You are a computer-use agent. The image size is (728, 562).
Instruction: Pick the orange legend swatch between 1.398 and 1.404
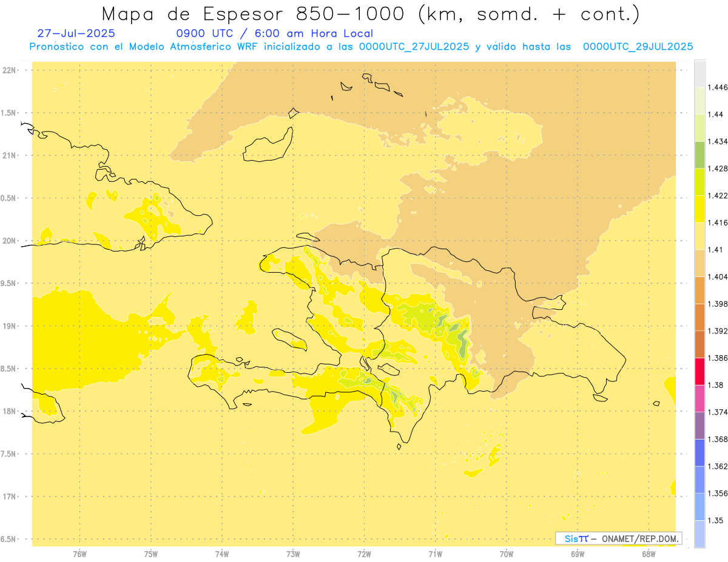(699, 290)
